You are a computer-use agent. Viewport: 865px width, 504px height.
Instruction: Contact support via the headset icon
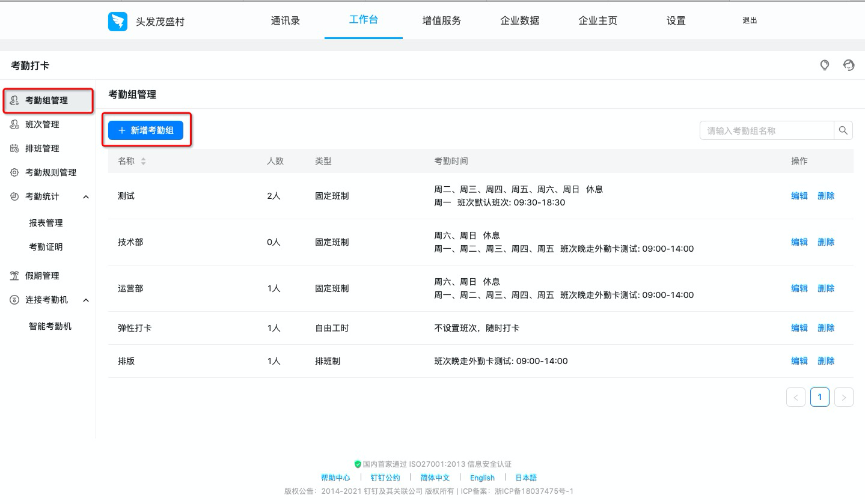tap(849, 65)
